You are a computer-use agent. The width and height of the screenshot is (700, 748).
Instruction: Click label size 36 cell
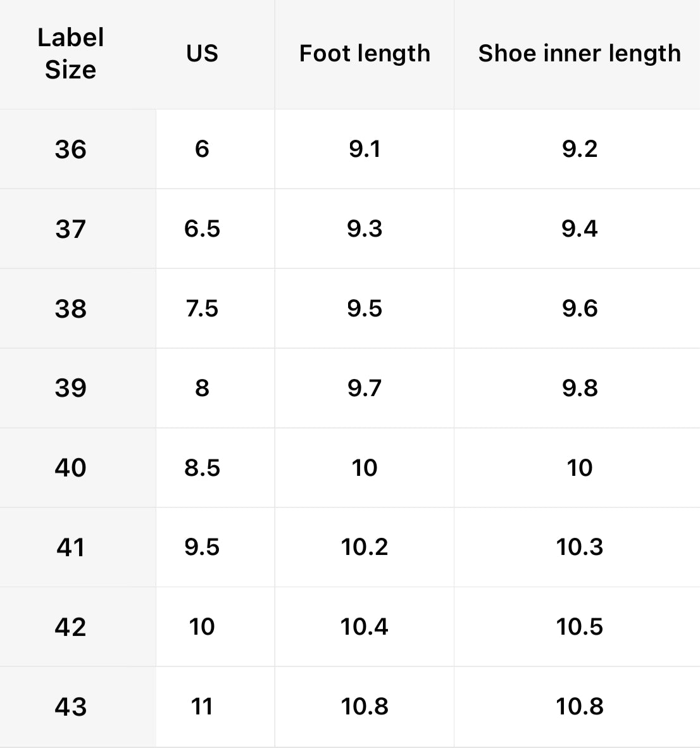click(70, 149)
